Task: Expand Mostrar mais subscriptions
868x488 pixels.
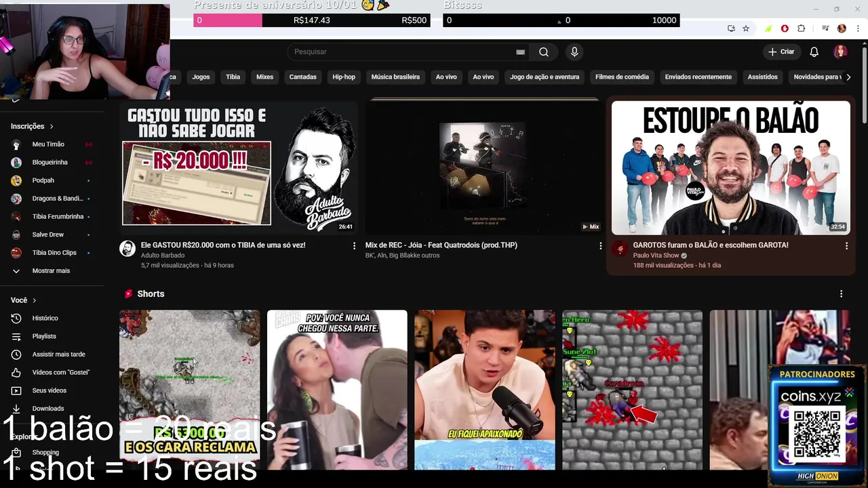Action: click(x=52, y=270)
